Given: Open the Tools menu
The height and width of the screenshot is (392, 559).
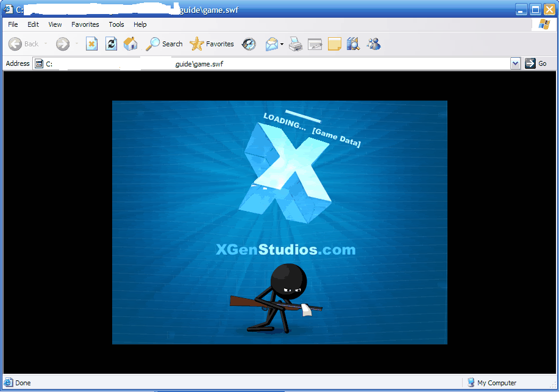Looking at the screenshot, I should [116, 24].
